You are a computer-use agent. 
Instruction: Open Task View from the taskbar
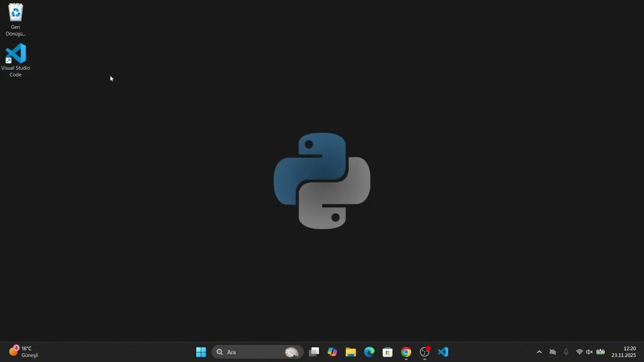[314, 352]
